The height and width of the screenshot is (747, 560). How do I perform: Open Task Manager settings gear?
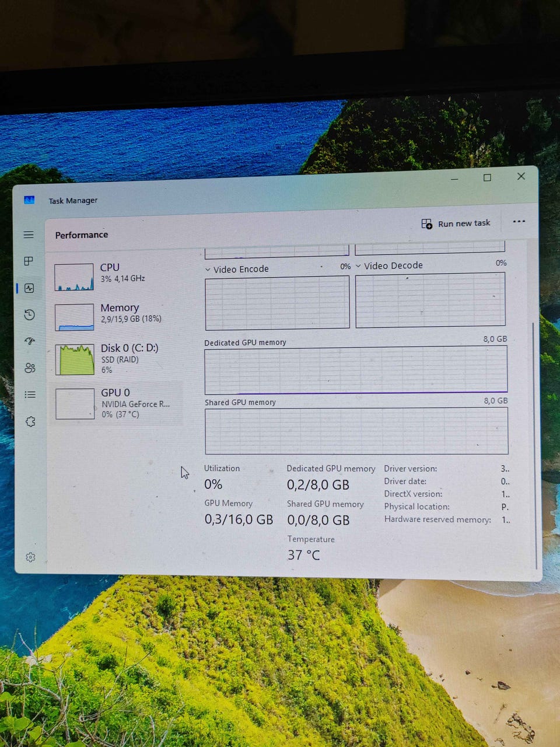click(x=30, y=557)
